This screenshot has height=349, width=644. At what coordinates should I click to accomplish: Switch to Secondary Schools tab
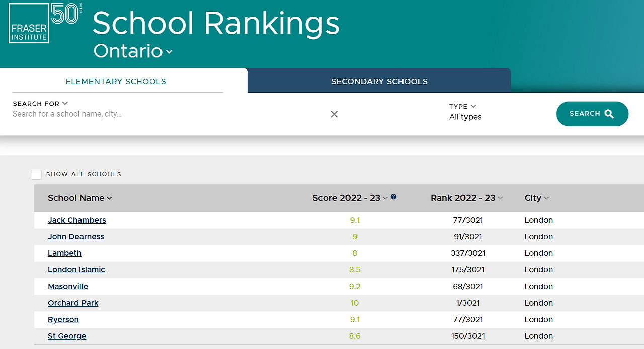point(379,81)
